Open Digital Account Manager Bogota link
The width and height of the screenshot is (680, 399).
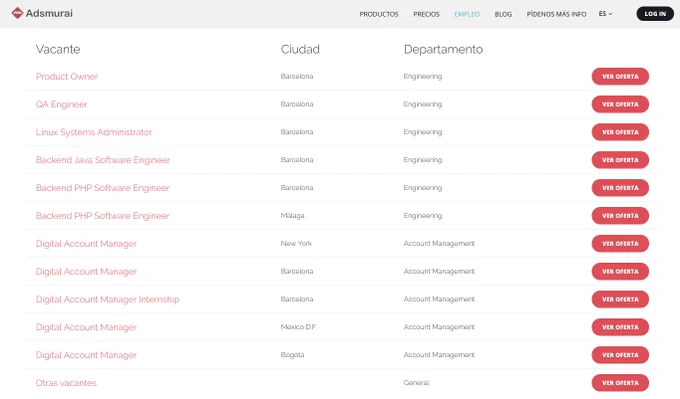tap(86, 355)
